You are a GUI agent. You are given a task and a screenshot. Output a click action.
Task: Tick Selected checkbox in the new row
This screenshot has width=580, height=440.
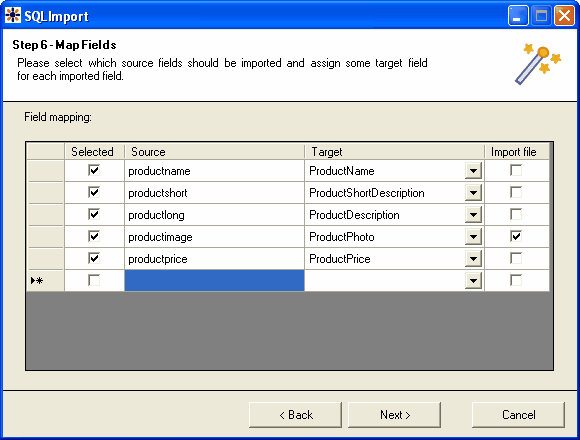click(94, 280)
